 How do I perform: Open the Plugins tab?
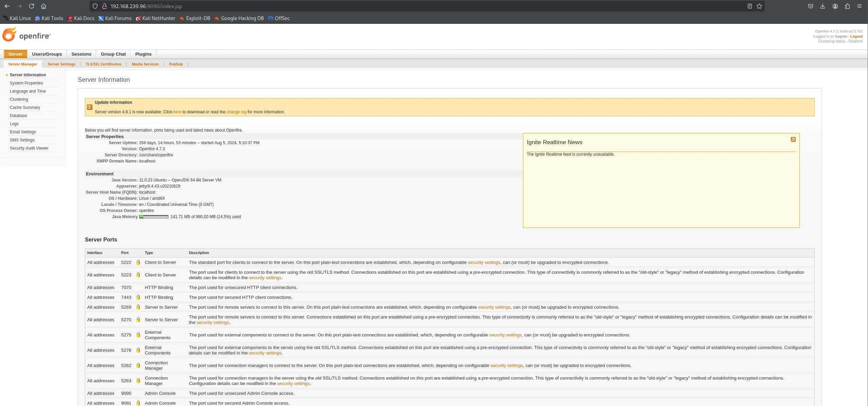[x=143, y=54]
